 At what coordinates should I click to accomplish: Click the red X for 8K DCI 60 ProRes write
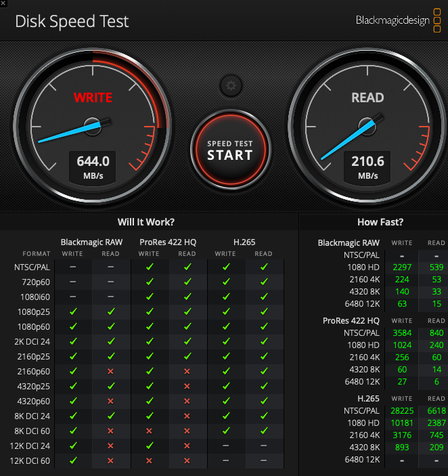[149, 431]
